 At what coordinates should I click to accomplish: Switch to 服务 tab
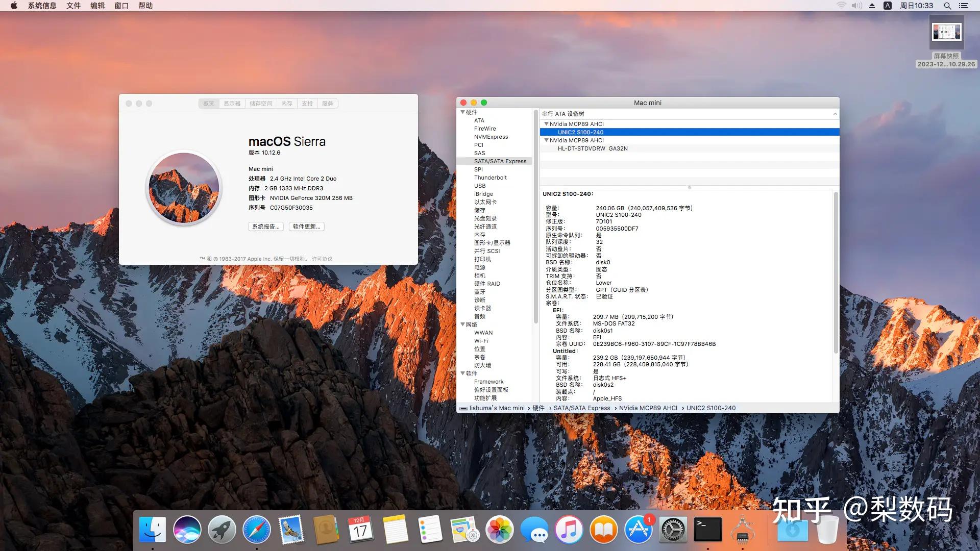click(x=328, y=104)
